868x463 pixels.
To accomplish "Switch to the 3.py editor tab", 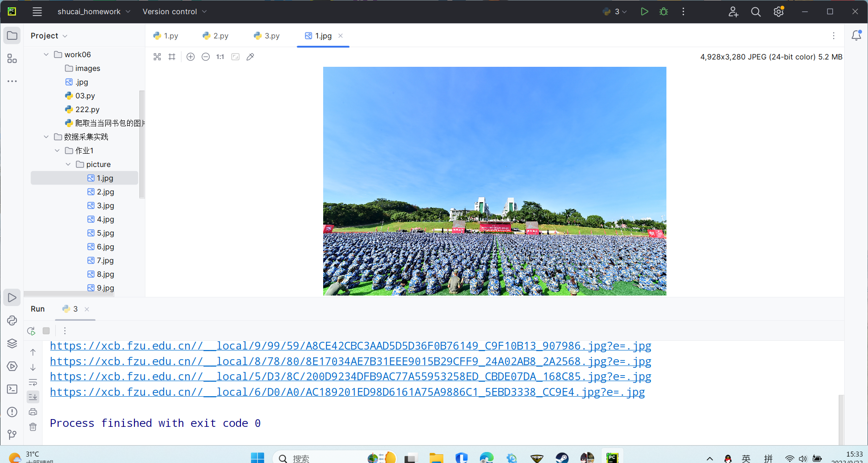I will (267, 36).
